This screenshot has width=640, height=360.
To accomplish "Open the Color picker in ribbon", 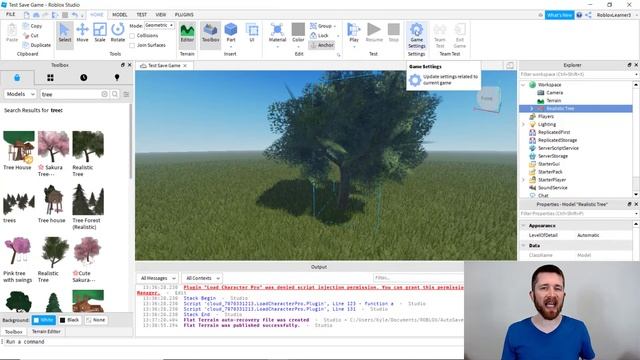I will click(298, 33).
